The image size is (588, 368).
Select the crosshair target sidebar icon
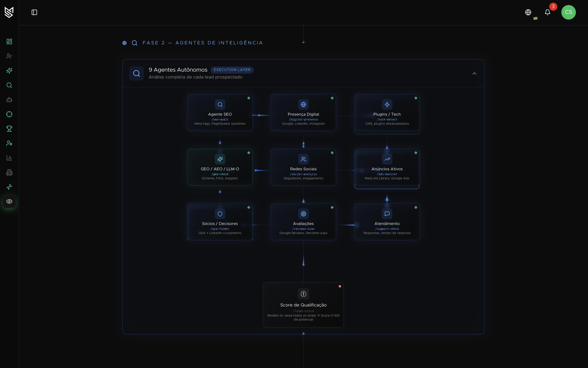tap(9, 114)
